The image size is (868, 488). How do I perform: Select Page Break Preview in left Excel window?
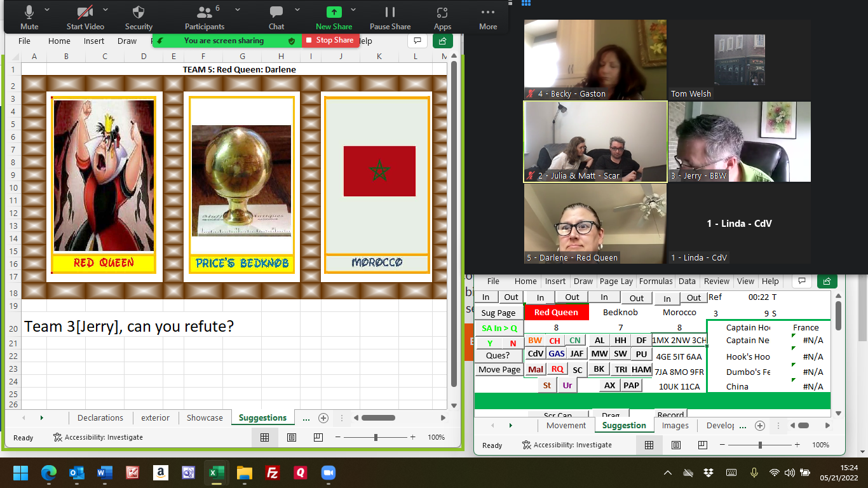click(318, 437)
